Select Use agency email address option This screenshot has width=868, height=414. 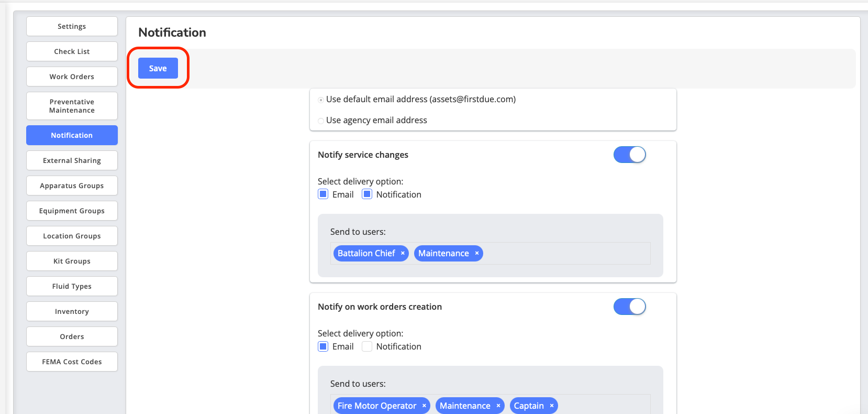pos(321,121)
